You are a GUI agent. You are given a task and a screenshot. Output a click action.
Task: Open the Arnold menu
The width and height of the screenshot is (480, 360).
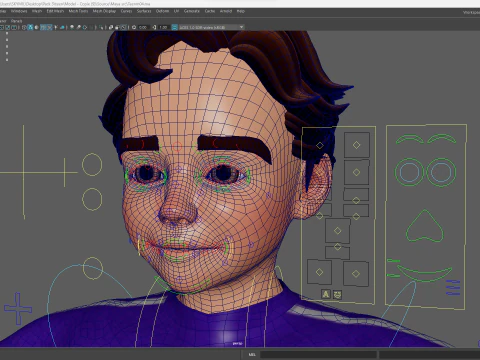226,11
